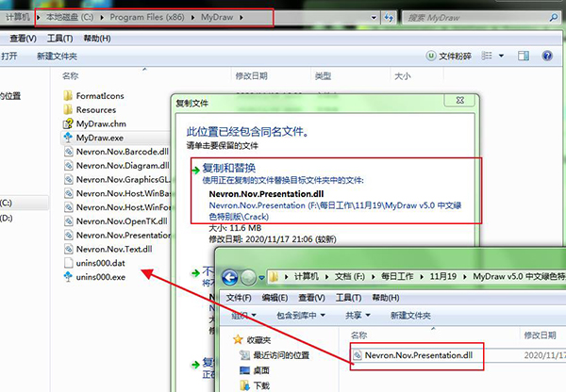
Task: Click the help question mark icon
Action: (x=547, y=56)
